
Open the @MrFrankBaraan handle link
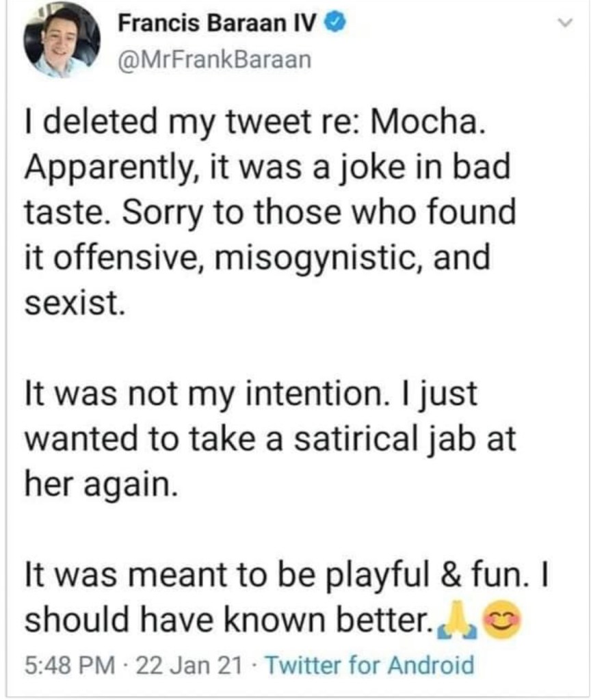click(214, 60)
